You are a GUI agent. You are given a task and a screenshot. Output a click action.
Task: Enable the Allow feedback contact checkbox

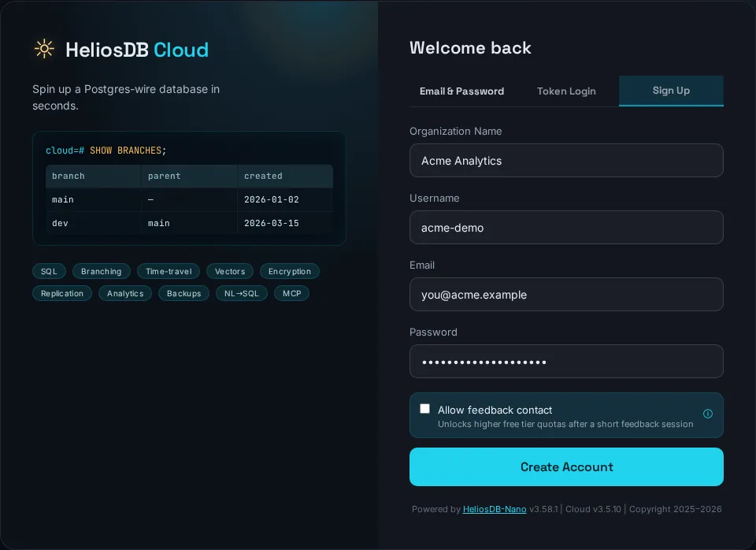[424, 409]
